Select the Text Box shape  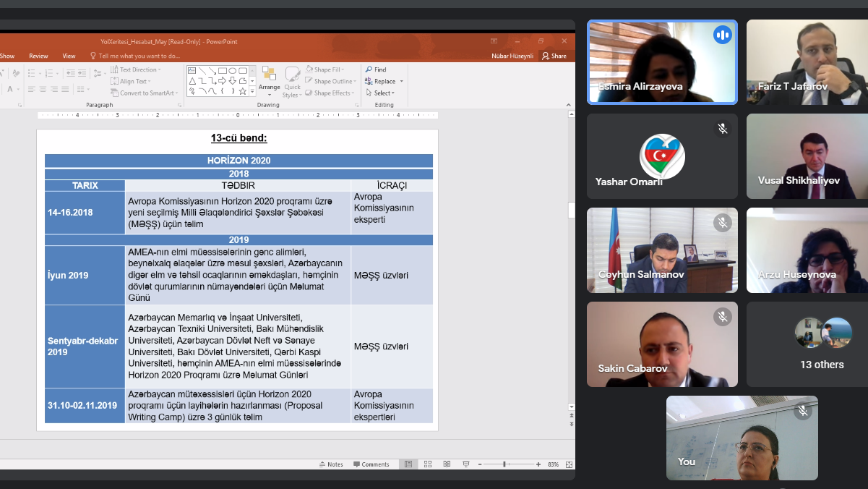(192, 71)
